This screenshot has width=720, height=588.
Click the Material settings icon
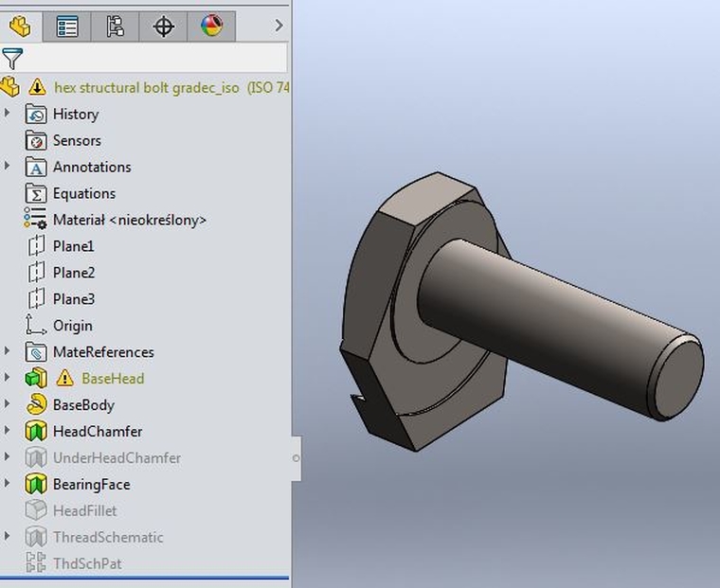(35, 218)
